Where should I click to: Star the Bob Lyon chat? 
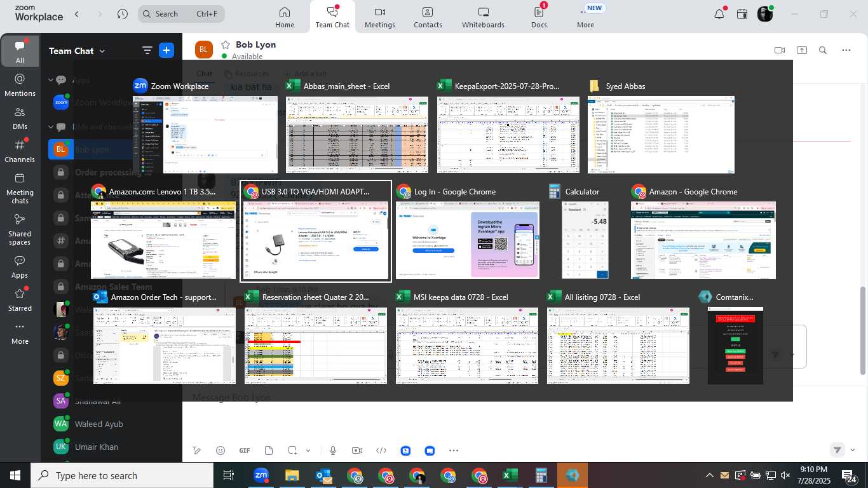225,44
